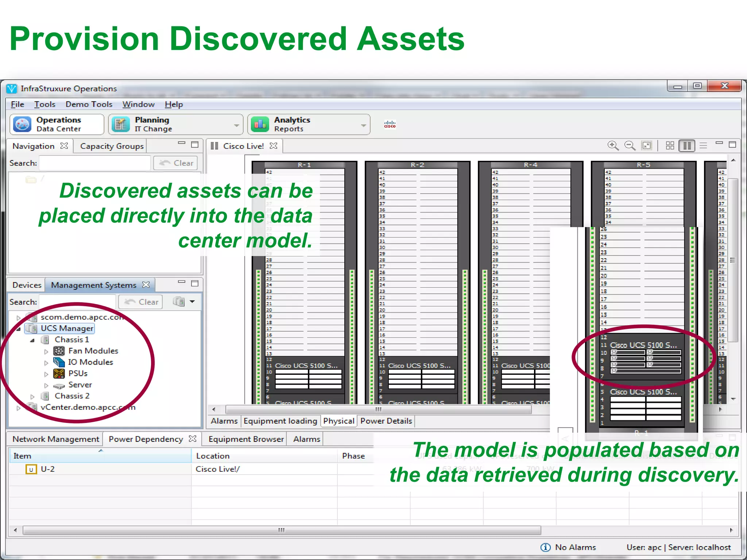747x560 pixels.
Task: Minimize the Cisco Live! editor pane
Action: pos(719,144)
